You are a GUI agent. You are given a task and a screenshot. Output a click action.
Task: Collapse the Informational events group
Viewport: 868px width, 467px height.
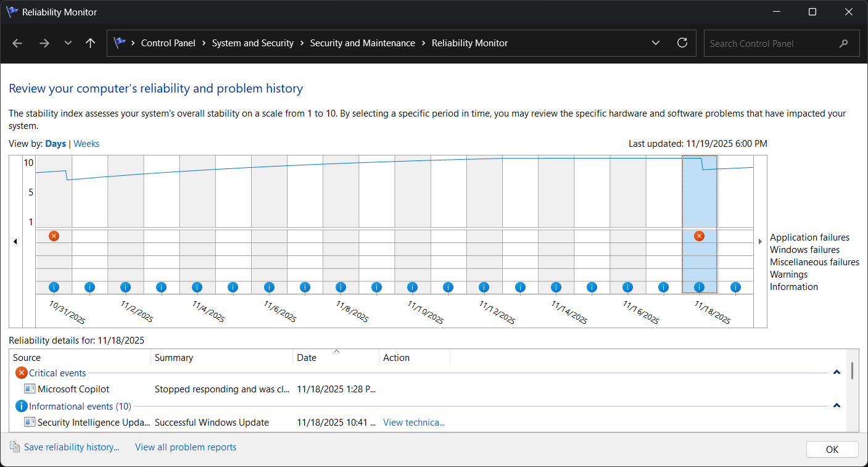point(837,406)
